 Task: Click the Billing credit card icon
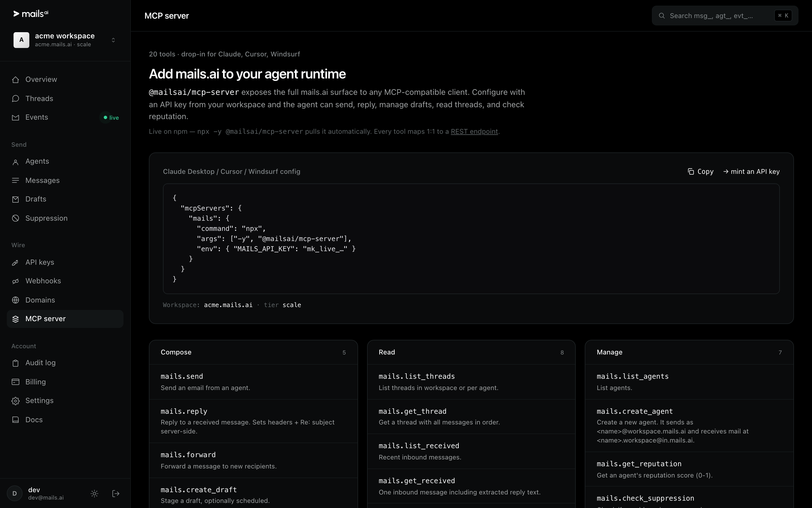[x=16, y=382]
